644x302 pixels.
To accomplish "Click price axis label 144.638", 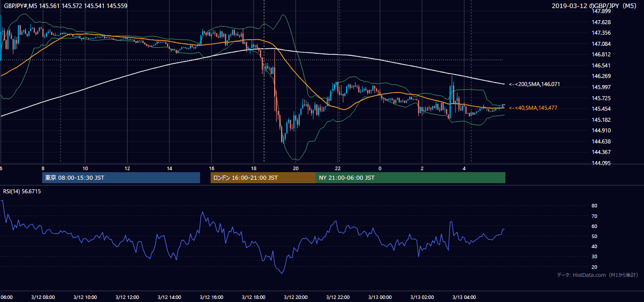I will (602, 141).
